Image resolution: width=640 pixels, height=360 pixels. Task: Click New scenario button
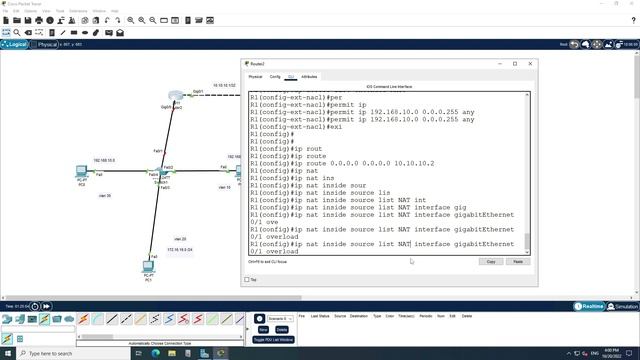pos(263,330)
